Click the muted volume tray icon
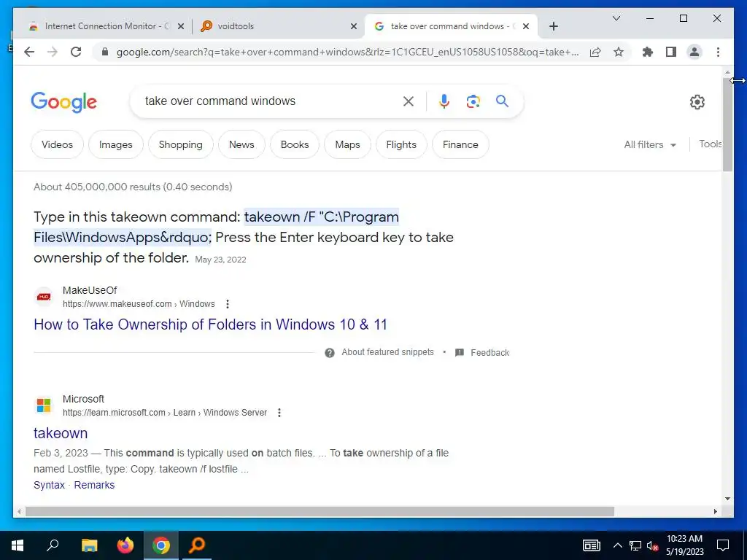 pos(653,545)
